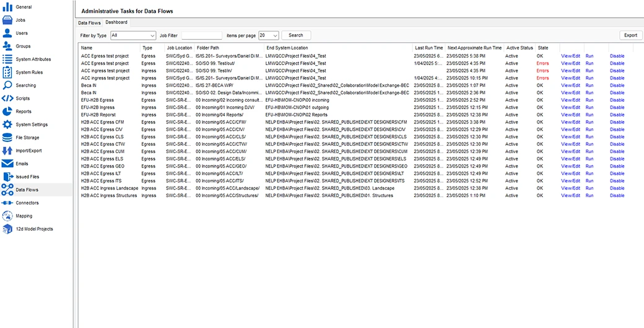This screenshot has width=644, height=328.
Task: Sort by Last Run Time header
Action: tap(429, 48)
